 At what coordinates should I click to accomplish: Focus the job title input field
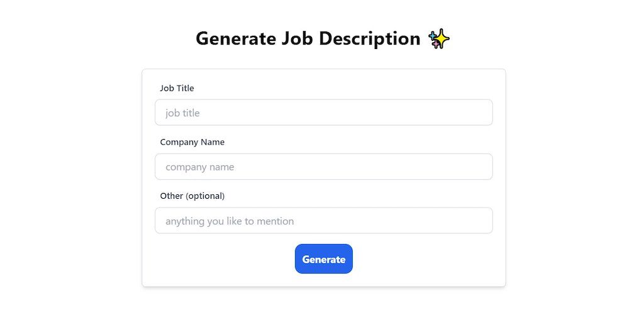pyautogui.click(x=323, y=113)
